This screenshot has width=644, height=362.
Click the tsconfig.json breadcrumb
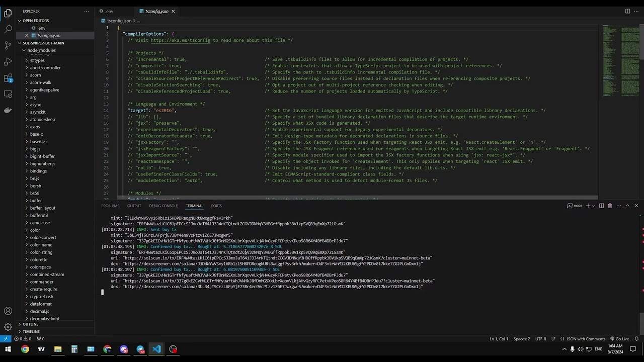[x=116, y=21]
